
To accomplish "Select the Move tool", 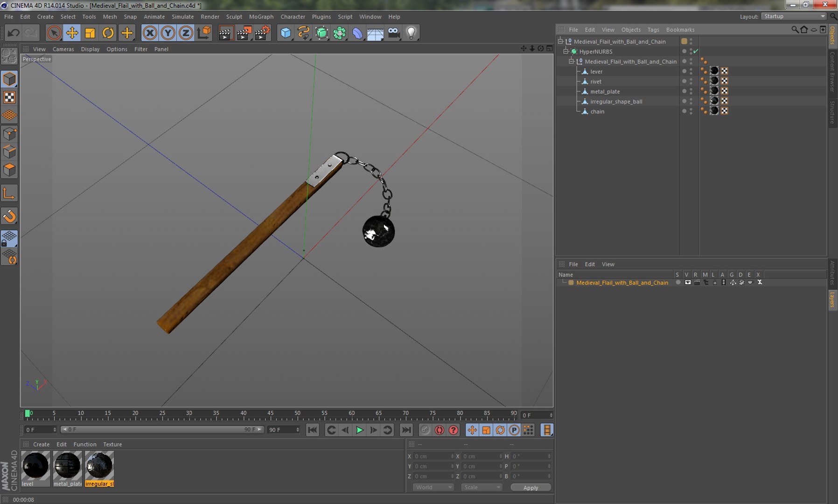I will coord(72,33).
